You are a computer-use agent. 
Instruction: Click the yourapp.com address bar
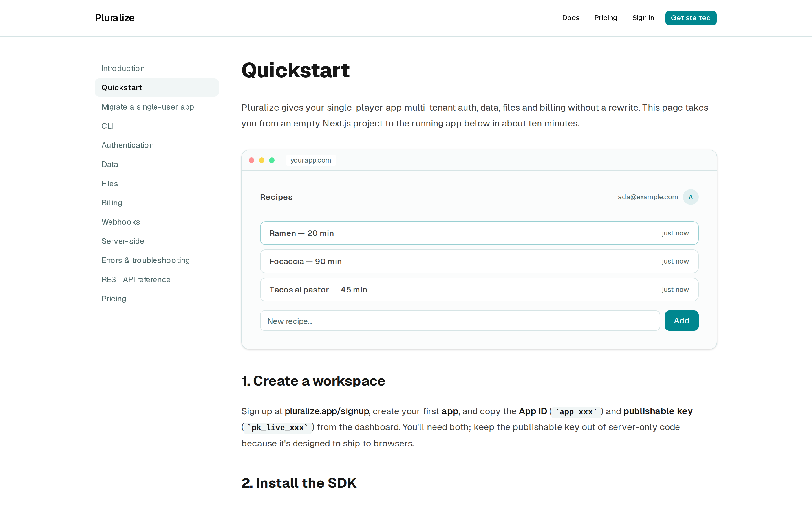coord(311,160)
